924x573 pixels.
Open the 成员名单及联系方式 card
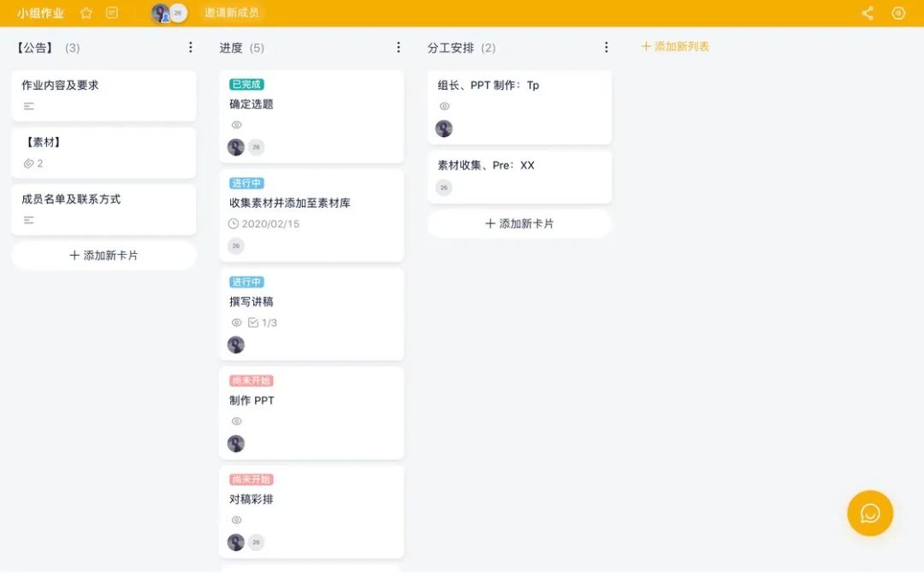(x=71, y=199)
